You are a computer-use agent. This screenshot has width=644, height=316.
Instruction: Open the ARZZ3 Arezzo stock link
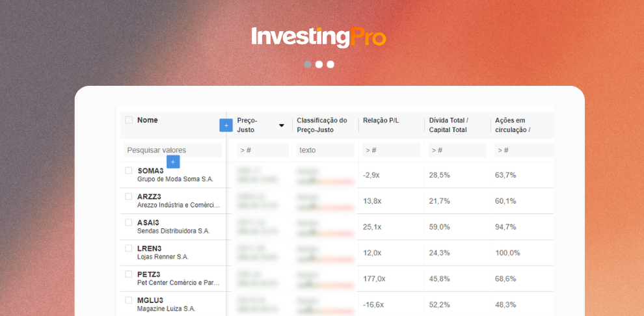179,201
